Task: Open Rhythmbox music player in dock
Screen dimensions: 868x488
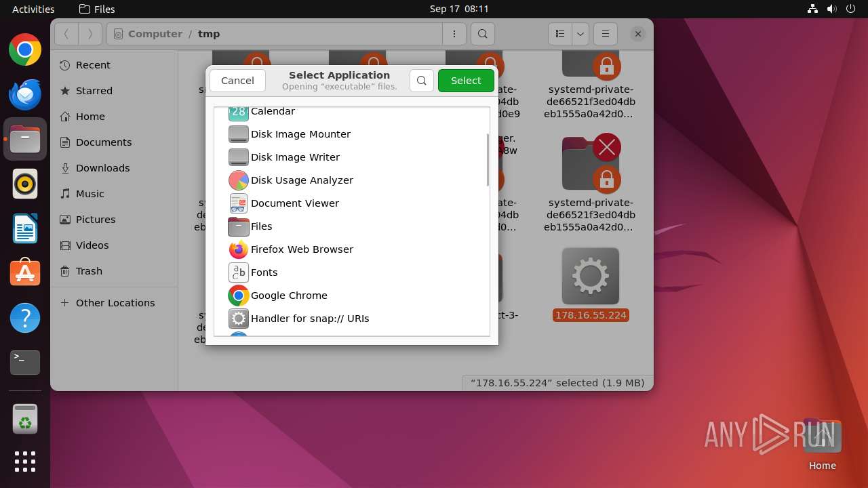Action: point(25,184)
